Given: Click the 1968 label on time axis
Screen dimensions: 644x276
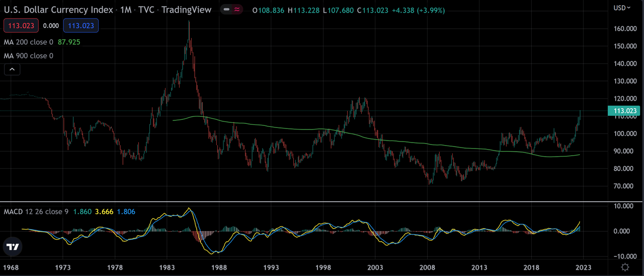Looking at the screenshot, I should click(11, 267).
